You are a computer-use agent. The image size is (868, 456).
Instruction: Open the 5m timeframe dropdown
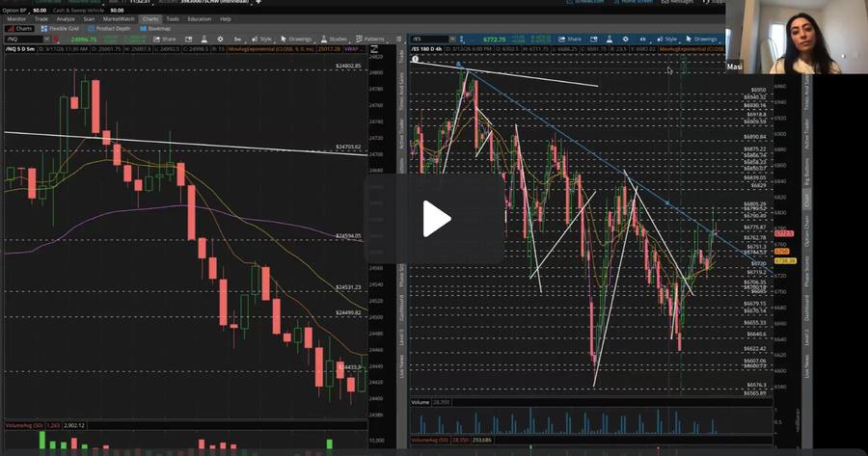point(237,40)
